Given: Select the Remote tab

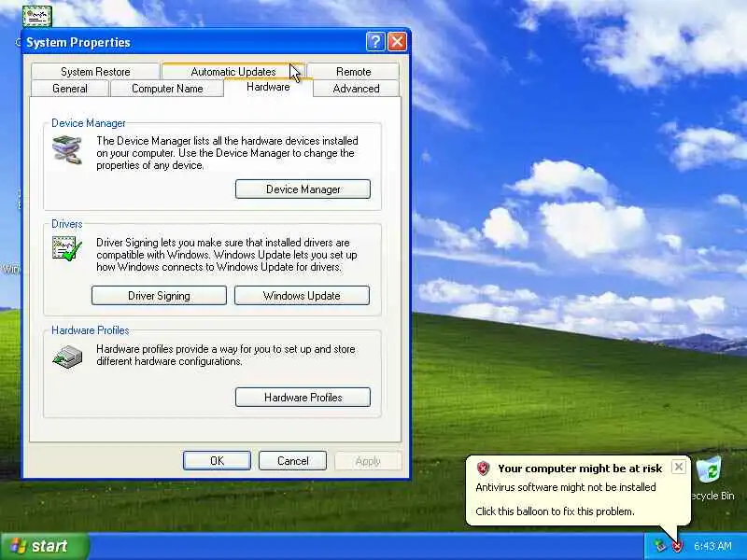Looking at the screenshot, I should click(354, 72).
